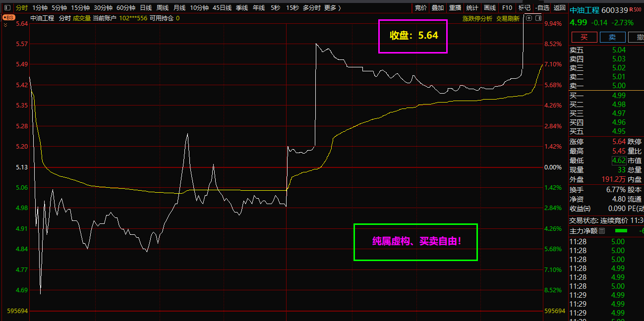644x321 pixels.
Task: Select 卖四 price 5.03
Action: click(619, 59)
